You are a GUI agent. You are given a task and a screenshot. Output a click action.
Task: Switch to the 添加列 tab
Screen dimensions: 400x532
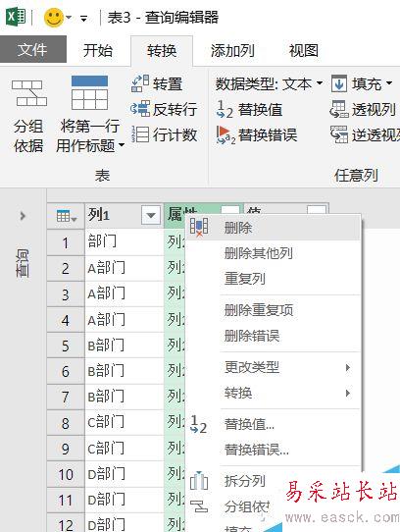232,51
